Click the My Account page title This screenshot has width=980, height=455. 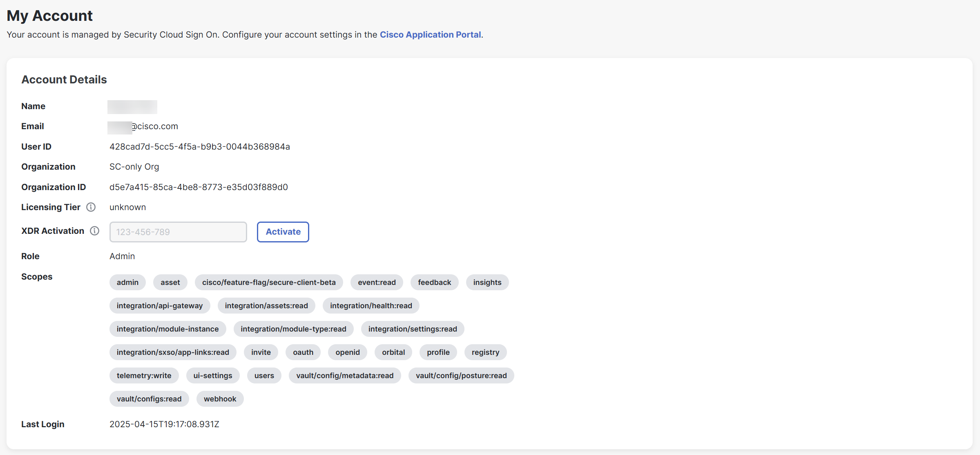[50, 16]
